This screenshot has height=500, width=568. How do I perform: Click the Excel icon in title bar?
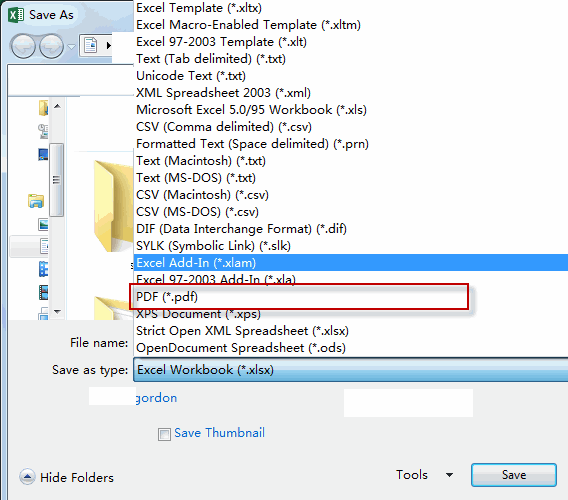[x=16, y=15]
